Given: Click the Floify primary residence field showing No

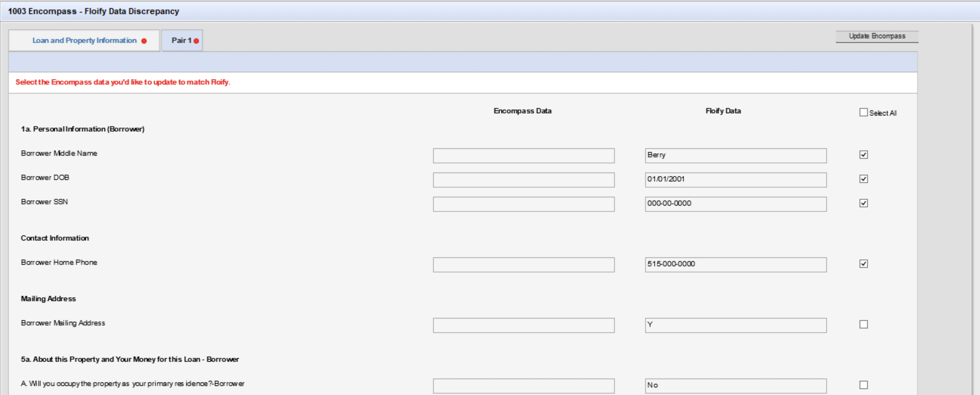Looking at the screenshot, I should [735, 386].
